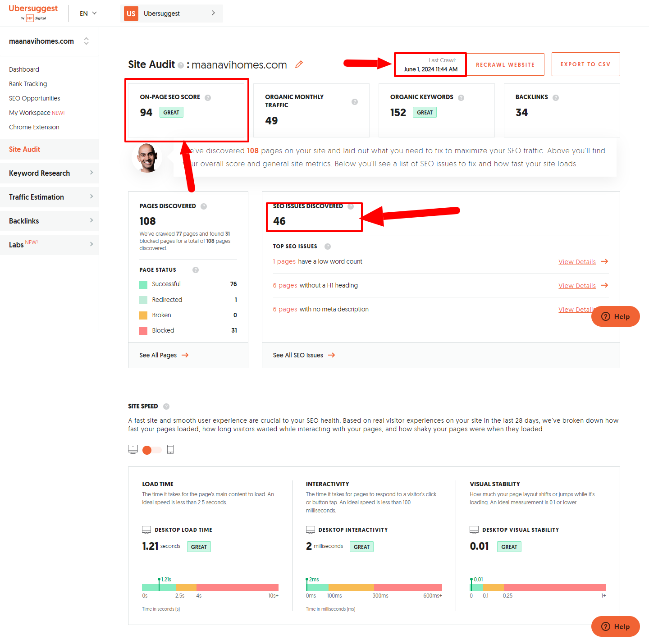View Details for low word count pages
This screenshot has width=649, height=644.
[577, 262]
